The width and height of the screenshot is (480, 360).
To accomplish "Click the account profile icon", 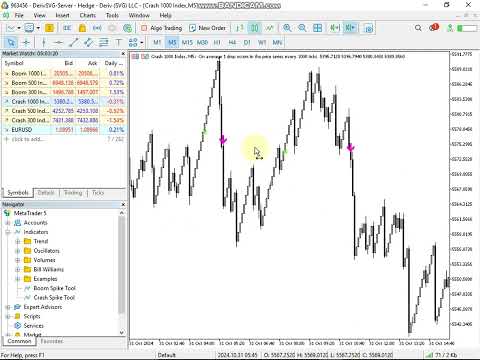I will 450,28.
